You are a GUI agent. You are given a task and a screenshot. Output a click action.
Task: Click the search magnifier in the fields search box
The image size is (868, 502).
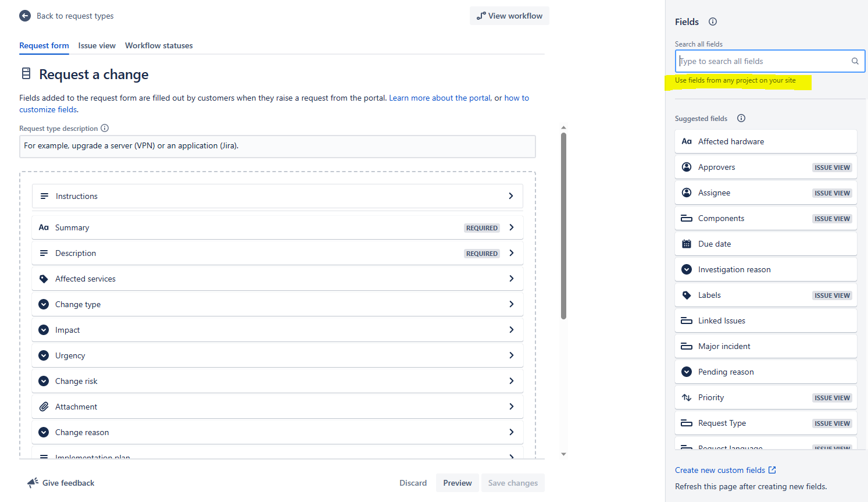855,60
